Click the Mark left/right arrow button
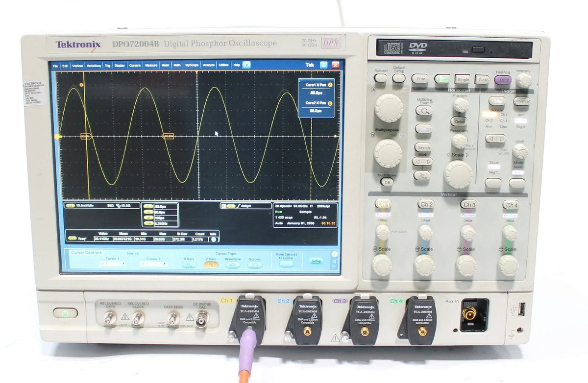Screen dimensions: 588x383 (422, 161)
